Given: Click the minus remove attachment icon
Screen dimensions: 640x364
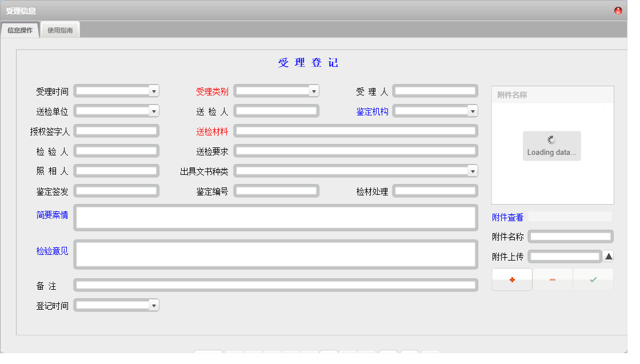Looking at the screenshot, I should (x=553, y=279).
